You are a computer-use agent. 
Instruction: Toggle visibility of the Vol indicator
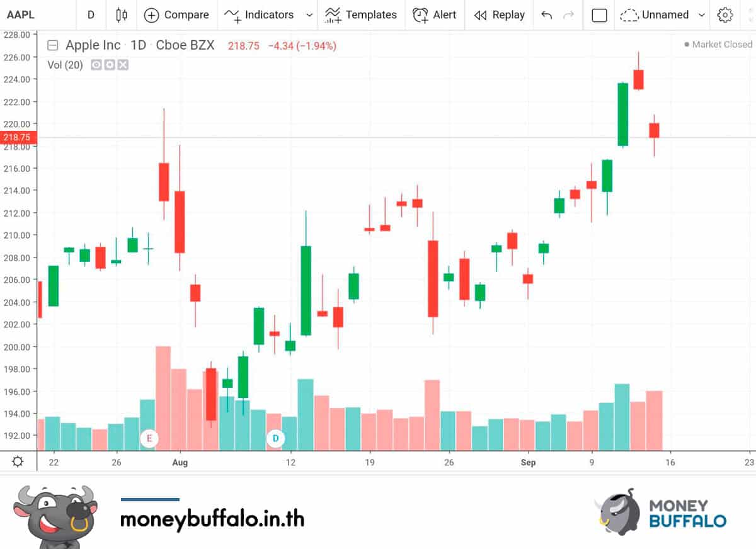point(96,64)
